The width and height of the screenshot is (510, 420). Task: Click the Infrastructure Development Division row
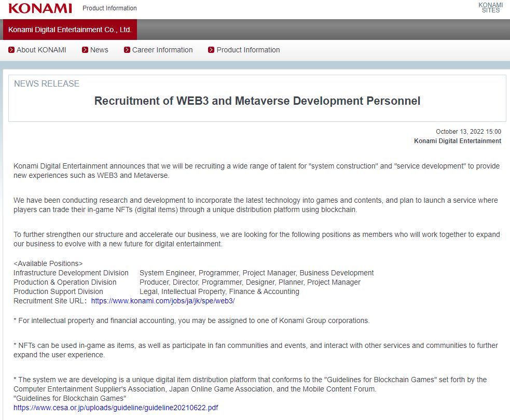tap(194, 273)
